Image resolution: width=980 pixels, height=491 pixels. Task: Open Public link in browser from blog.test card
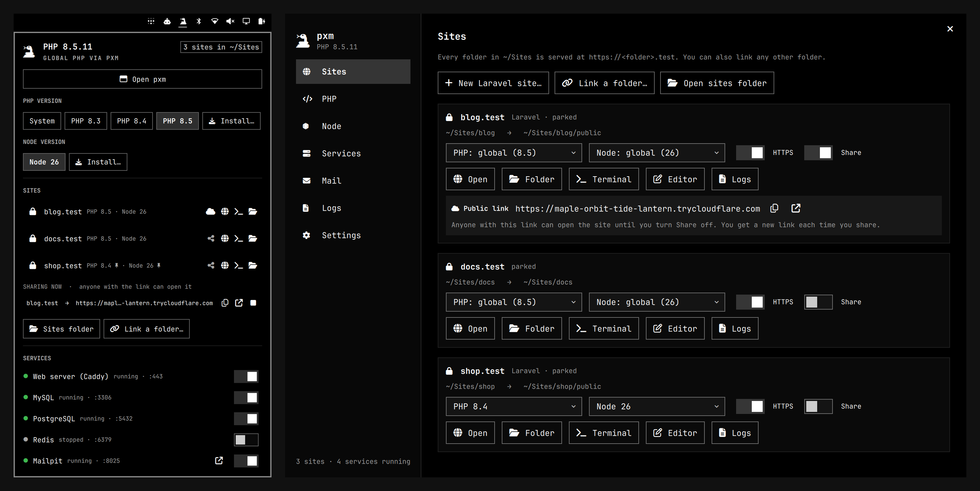point(796,208)
